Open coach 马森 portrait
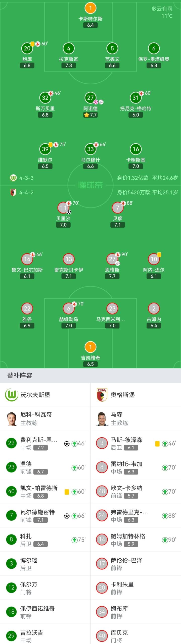 tap(102, 419)
